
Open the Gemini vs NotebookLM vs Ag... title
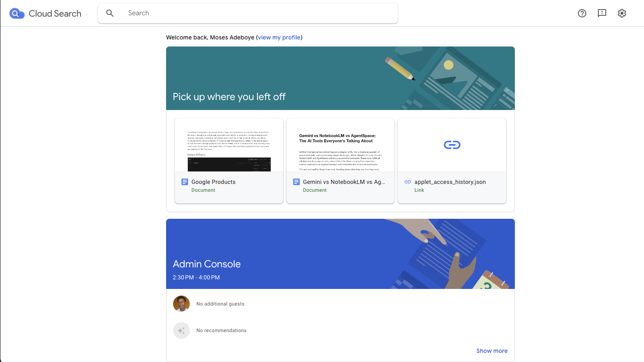(x=344, y=182)
